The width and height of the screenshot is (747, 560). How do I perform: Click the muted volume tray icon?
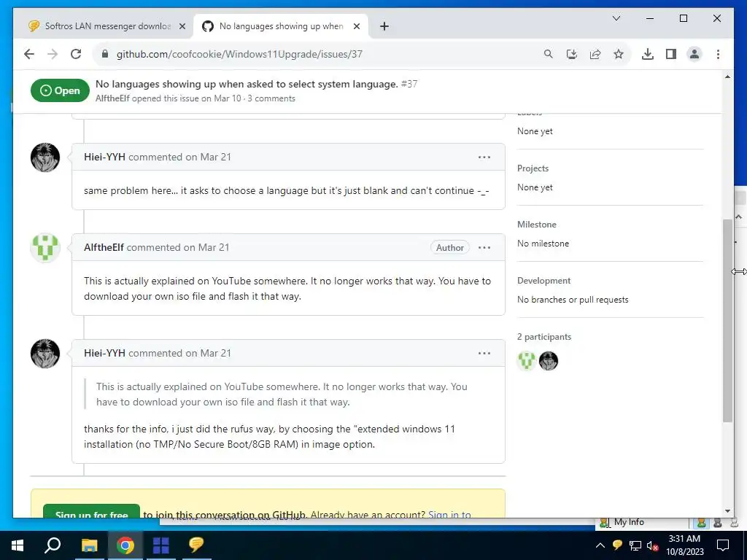pos(652,545)
